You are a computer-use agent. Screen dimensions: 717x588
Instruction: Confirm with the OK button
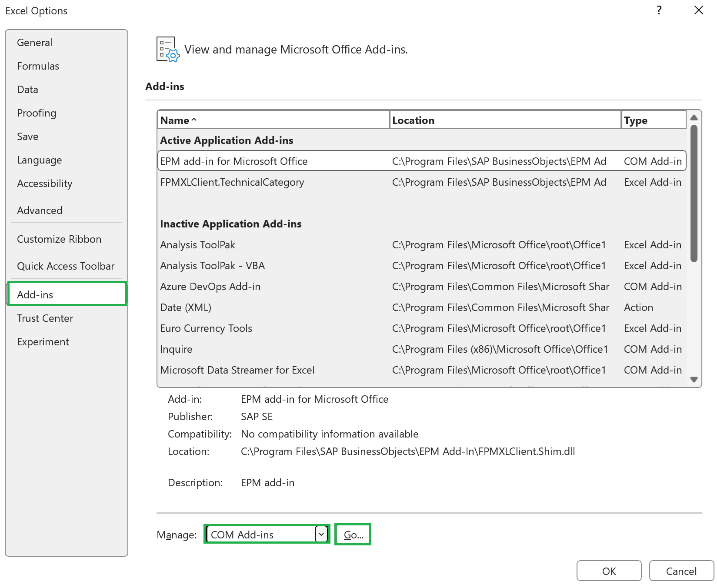pos(609,571)
